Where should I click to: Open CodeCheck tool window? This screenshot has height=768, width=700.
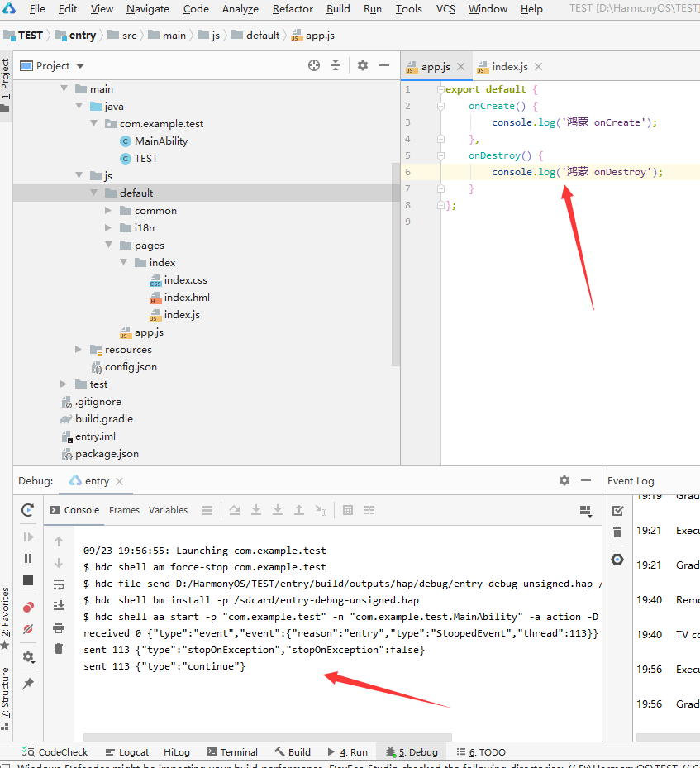point(55,752)
